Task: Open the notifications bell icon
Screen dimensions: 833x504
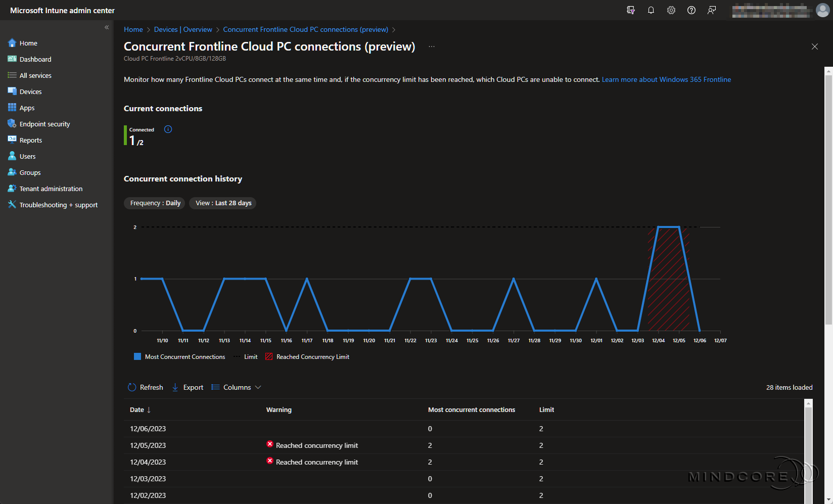Action: point(651,10)
